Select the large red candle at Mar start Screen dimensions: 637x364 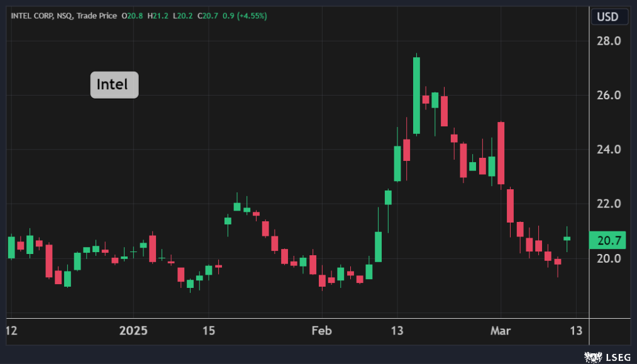click(x=501, y=153)
